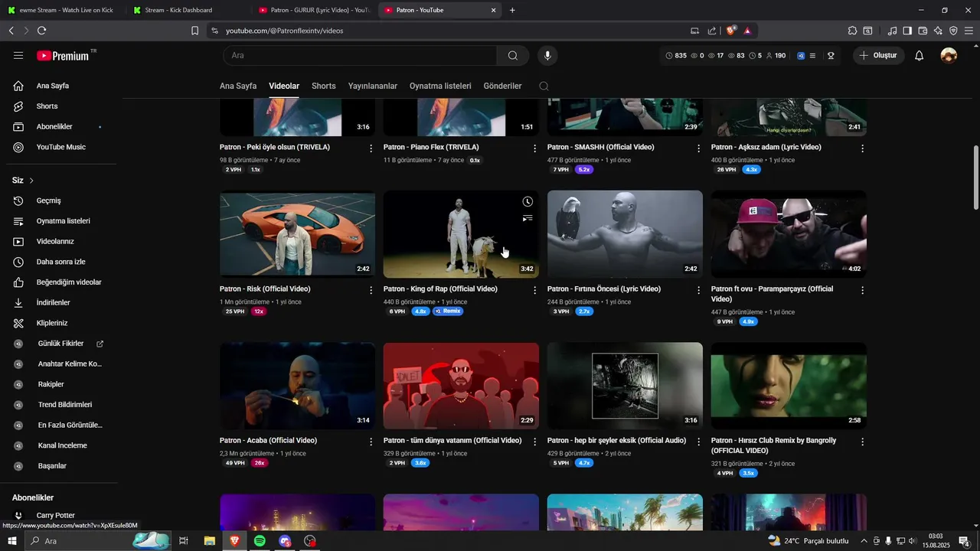980x551 pixels.
Task: Toggle the browser sidebar panel icon
Action: [x=907, y=31]
